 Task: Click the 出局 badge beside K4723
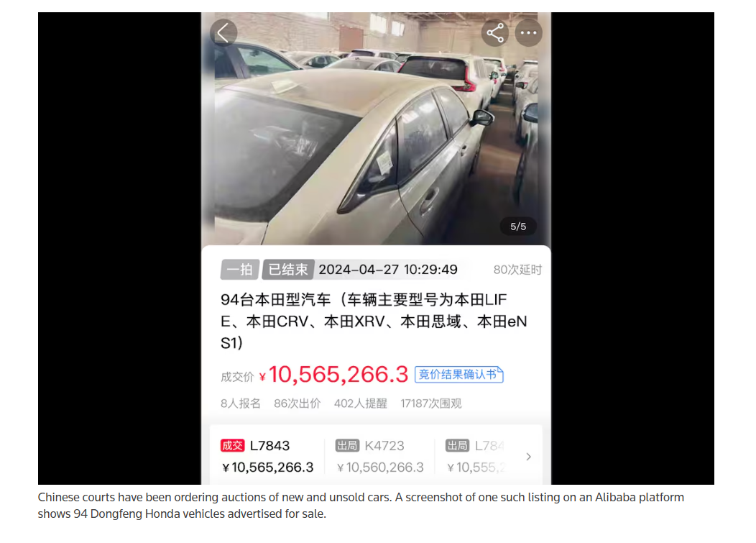tap(347, 445)
